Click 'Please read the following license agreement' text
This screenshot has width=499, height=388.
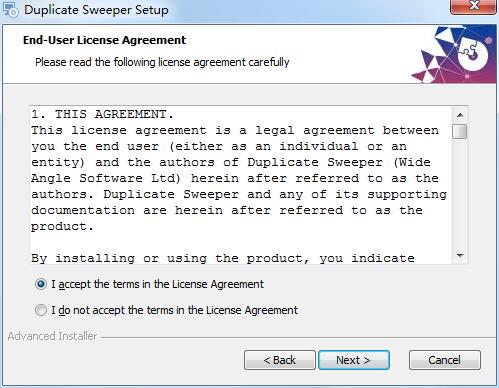[162, 62]
